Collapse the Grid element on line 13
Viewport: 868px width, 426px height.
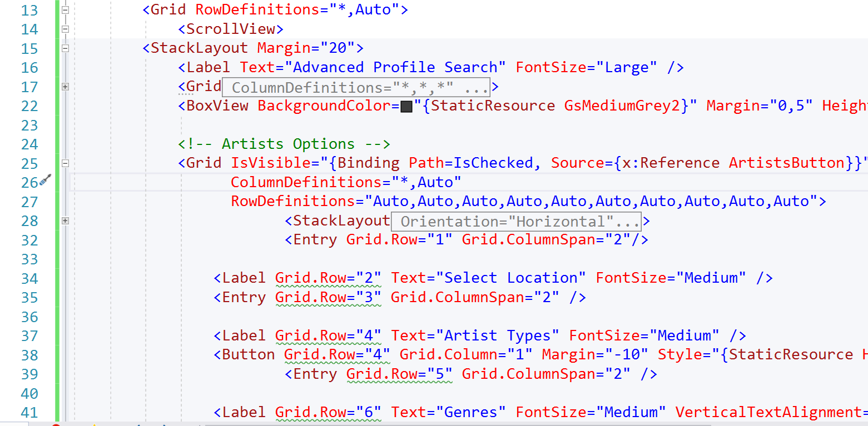[x=65, y=9]
